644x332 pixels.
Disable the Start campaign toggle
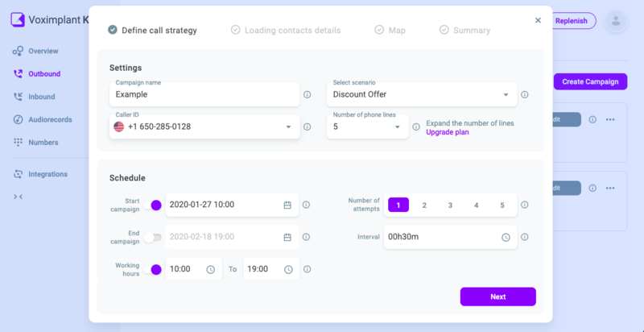(155, 205)
